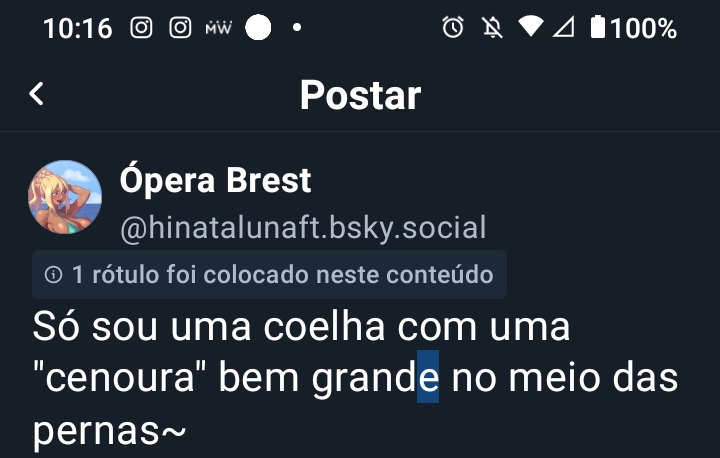
Task: Open the Ópera Brest display name link
Action: click(x=215, y=181)
